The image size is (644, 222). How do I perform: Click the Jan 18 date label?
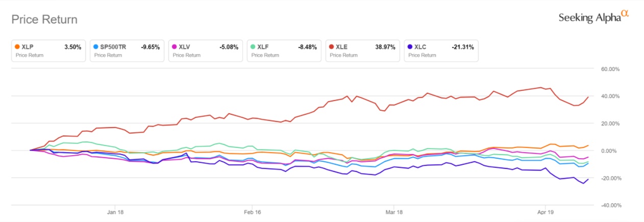click(115, 211)
